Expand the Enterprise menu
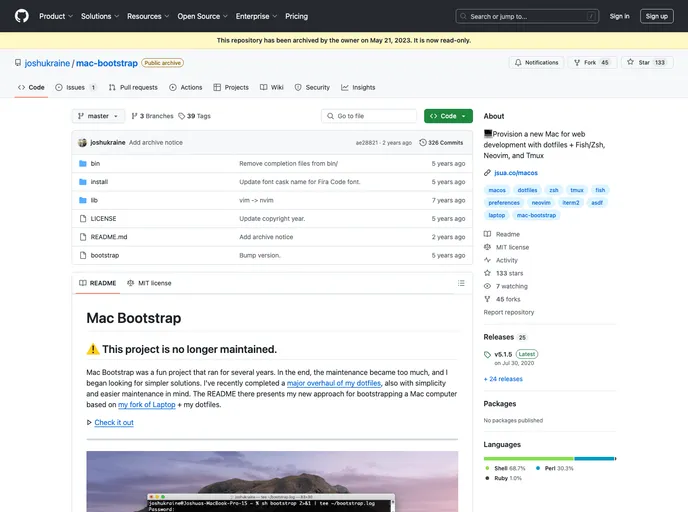This screenshot has width=688, height=512. click(x=256, y=16)
